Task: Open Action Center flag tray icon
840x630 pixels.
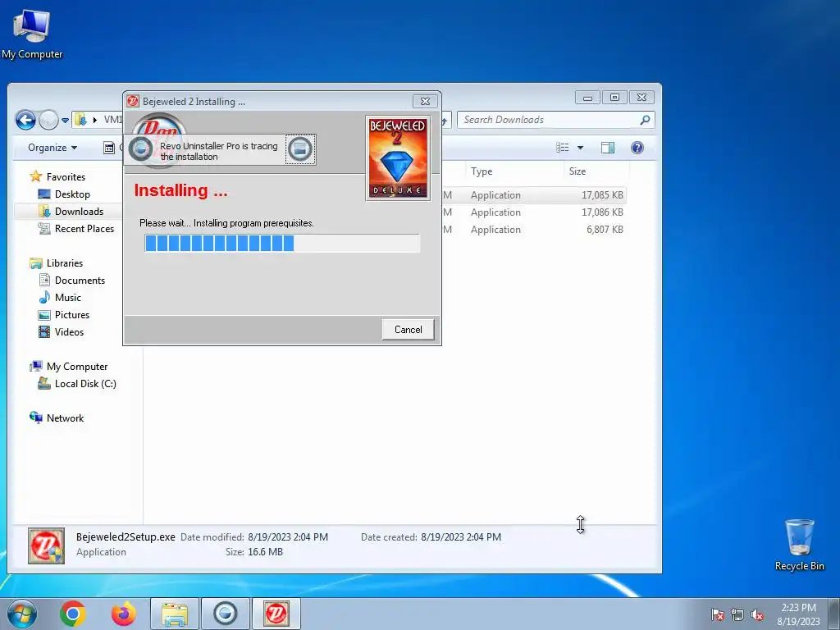Action: [x=718, y=614]
